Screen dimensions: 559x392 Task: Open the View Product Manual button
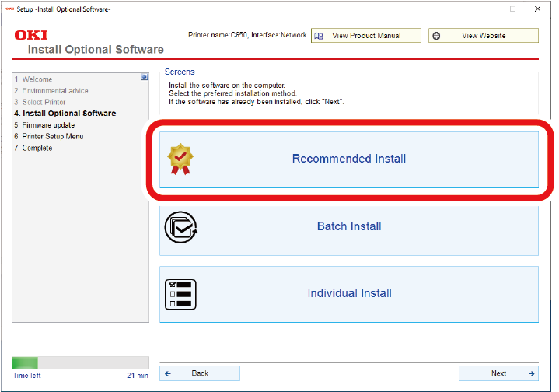click(x=365, y=36)
